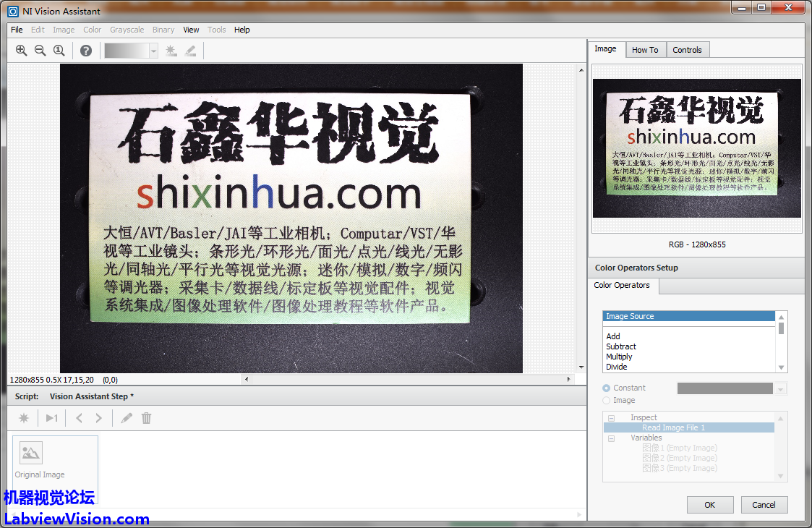Select the Image radio button
This screenshot has width=812, height=528.
(607, 401)
